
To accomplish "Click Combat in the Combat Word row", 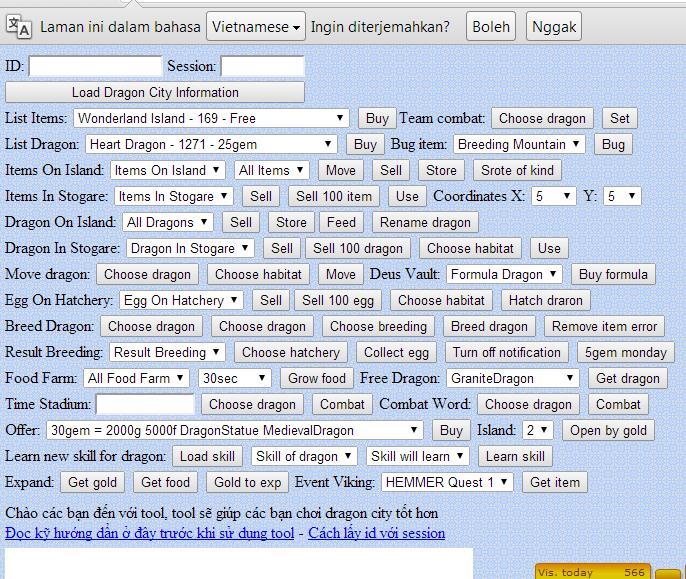I will click(618, 404).
